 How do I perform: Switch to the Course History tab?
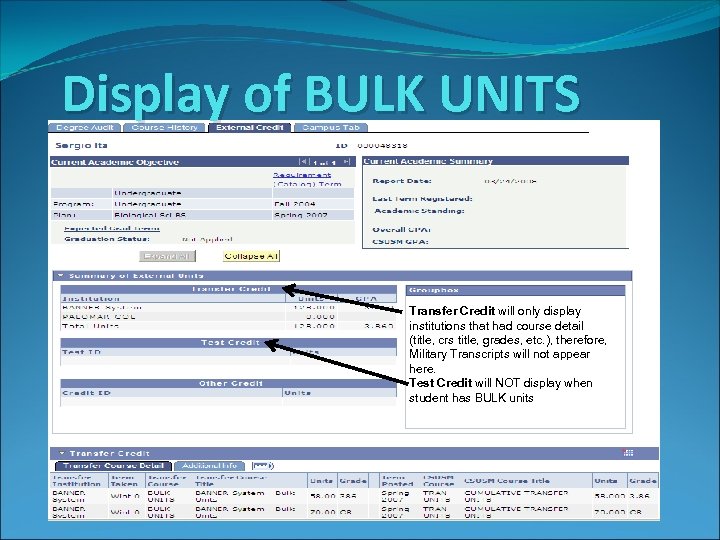164,127
